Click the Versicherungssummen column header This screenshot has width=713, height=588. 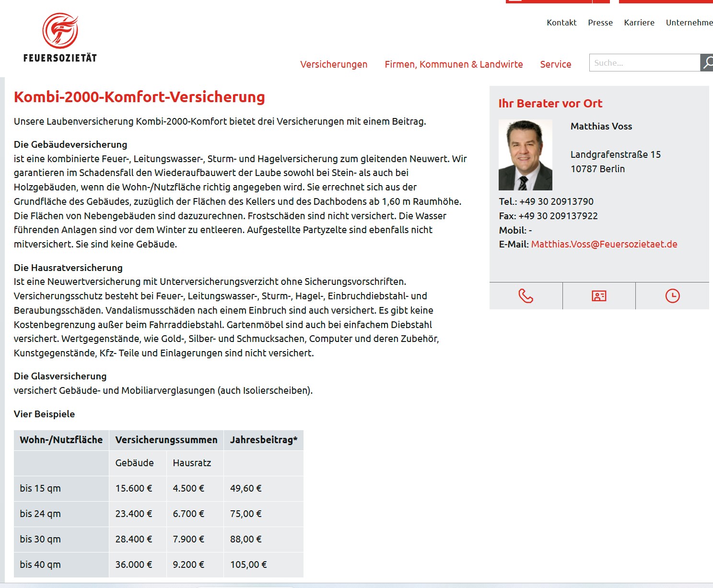click(x=166, y=440)
